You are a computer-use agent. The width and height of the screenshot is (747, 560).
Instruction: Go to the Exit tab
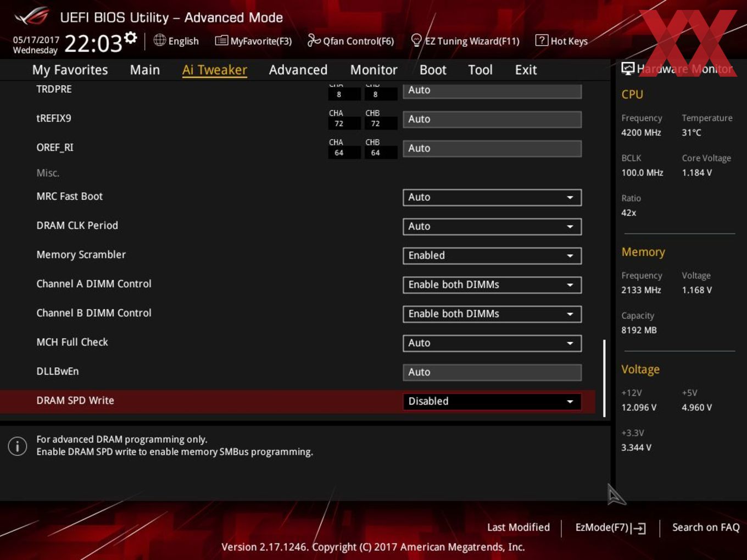[x=526, y=70]
